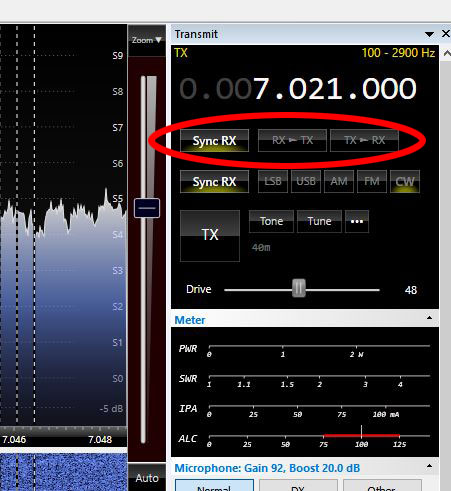Open the Zoom dropdown above the spectrum slider

[146, 40]
